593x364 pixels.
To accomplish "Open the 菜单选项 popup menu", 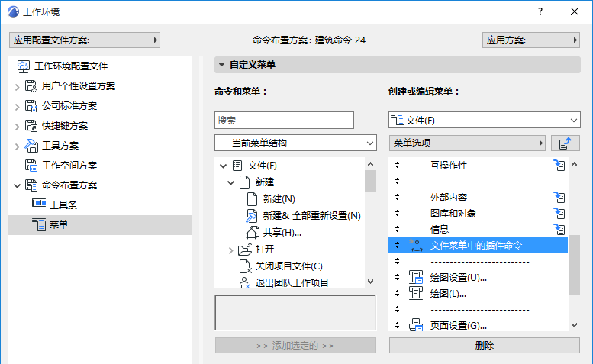I will point(467,143).
